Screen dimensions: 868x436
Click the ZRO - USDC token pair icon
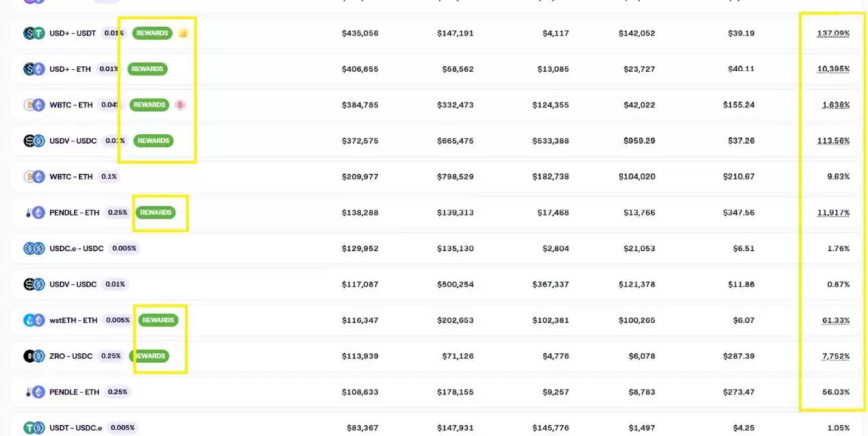click(34, 356)
